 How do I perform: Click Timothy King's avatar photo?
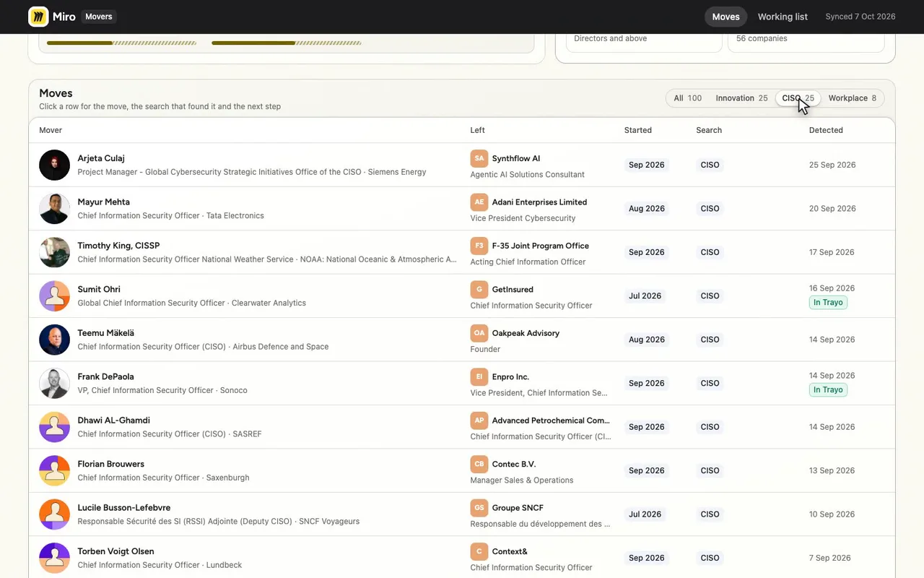(x=54, y=253)
